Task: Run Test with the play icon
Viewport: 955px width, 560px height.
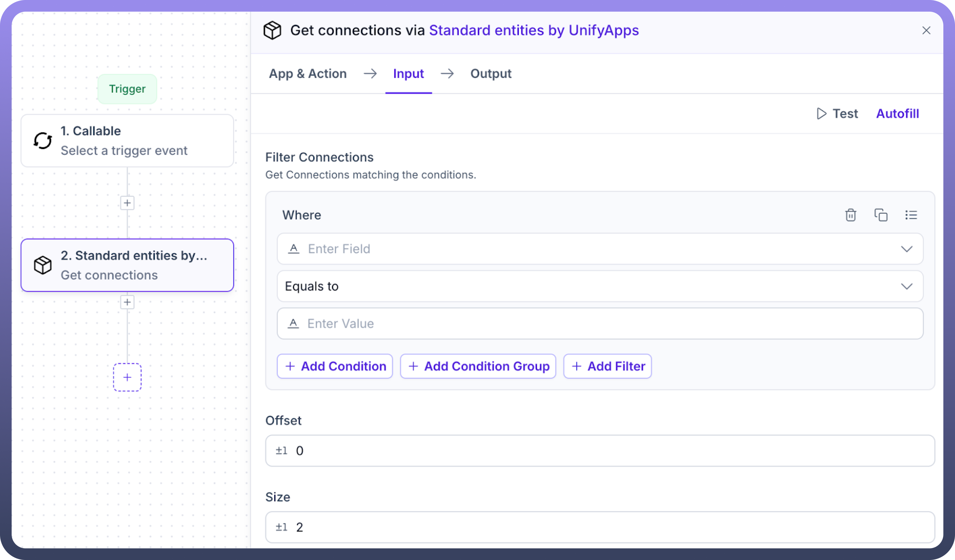Action: 837,114
